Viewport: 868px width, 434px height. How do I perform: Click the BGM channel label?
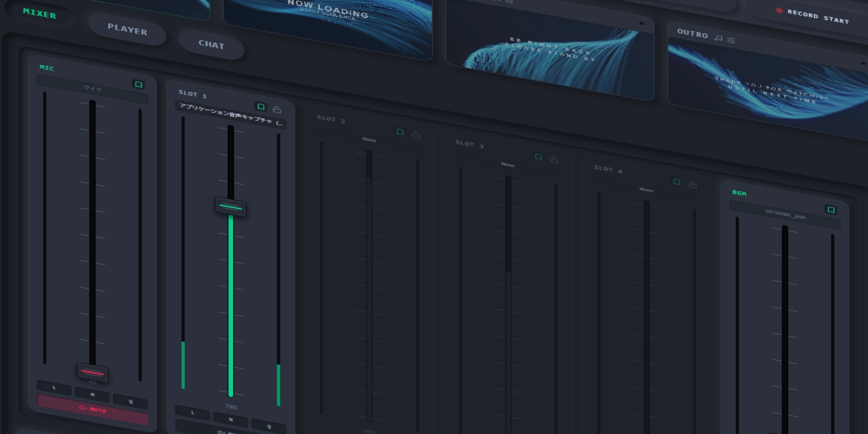tap(739, 193)
